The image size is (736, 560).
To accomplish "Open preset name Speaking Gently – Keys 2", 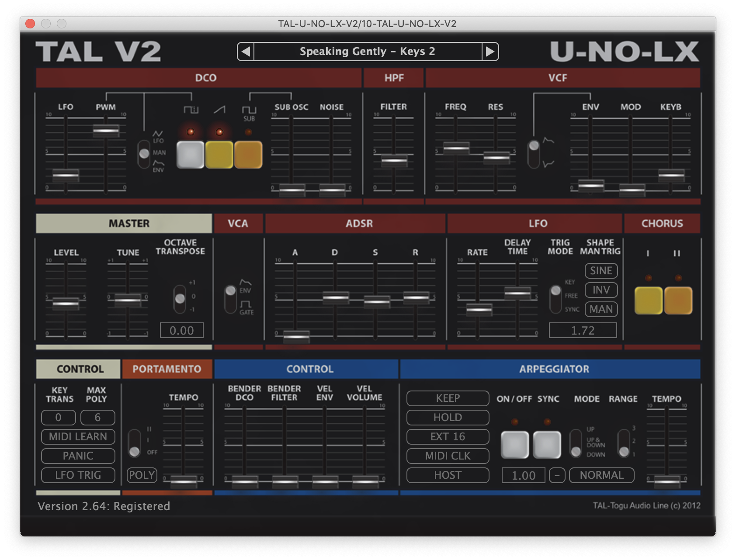I will [x=368, y=52].
